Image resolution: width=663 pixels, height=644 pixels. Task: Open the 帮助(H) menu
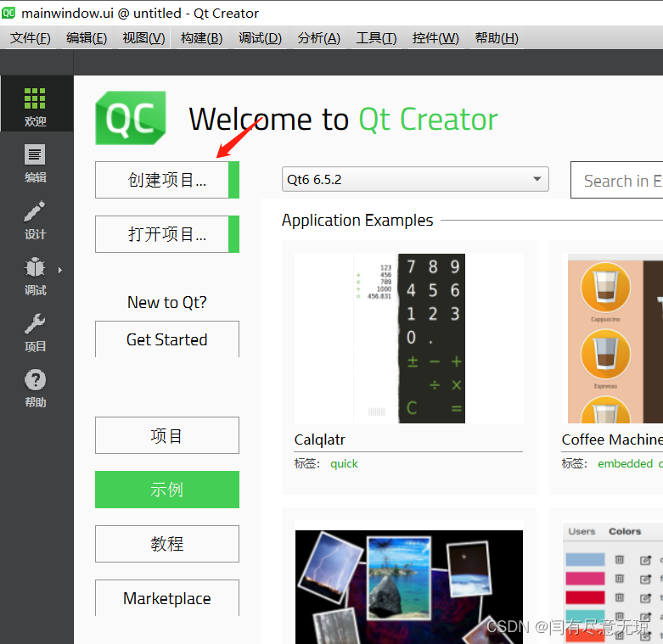click(497, 38)
